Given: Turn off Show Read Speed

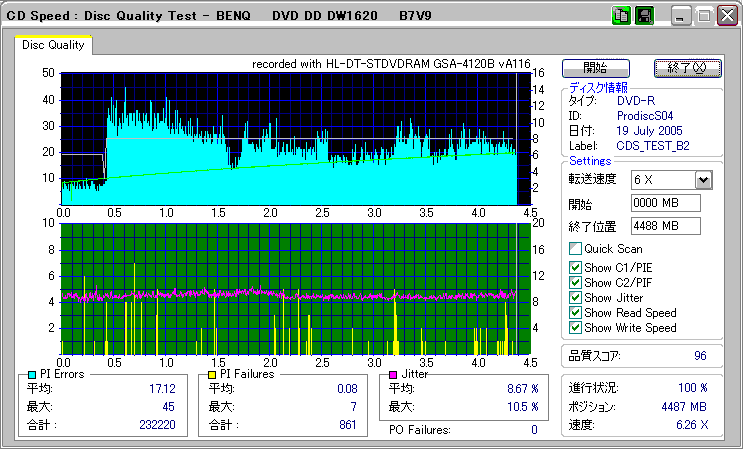Looking at the screenshot, I should [575, 313].
